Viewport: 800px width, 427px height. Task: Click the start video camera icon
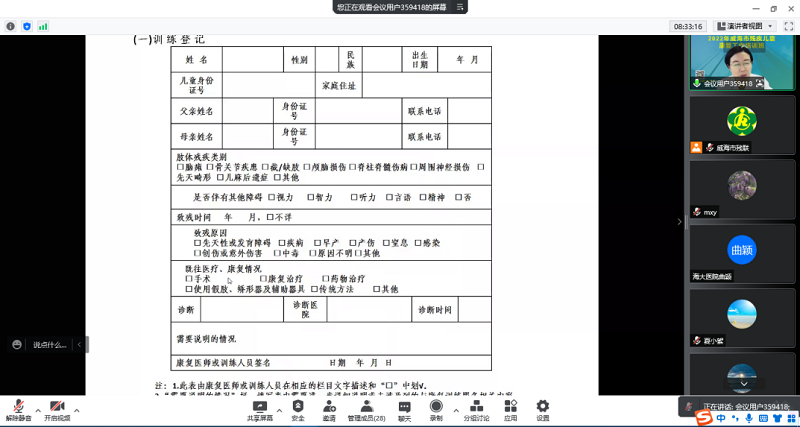coord(57,406)
